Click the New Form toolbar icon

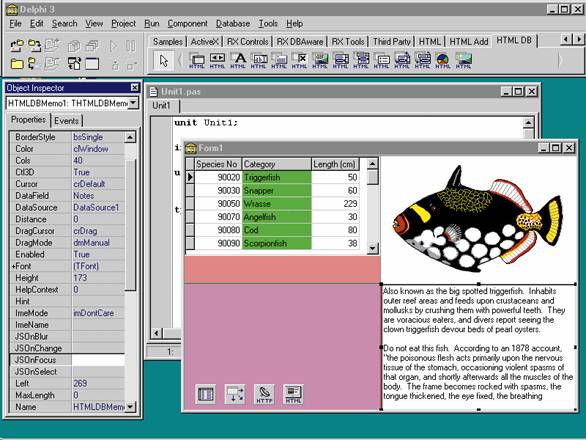point(92,64)
